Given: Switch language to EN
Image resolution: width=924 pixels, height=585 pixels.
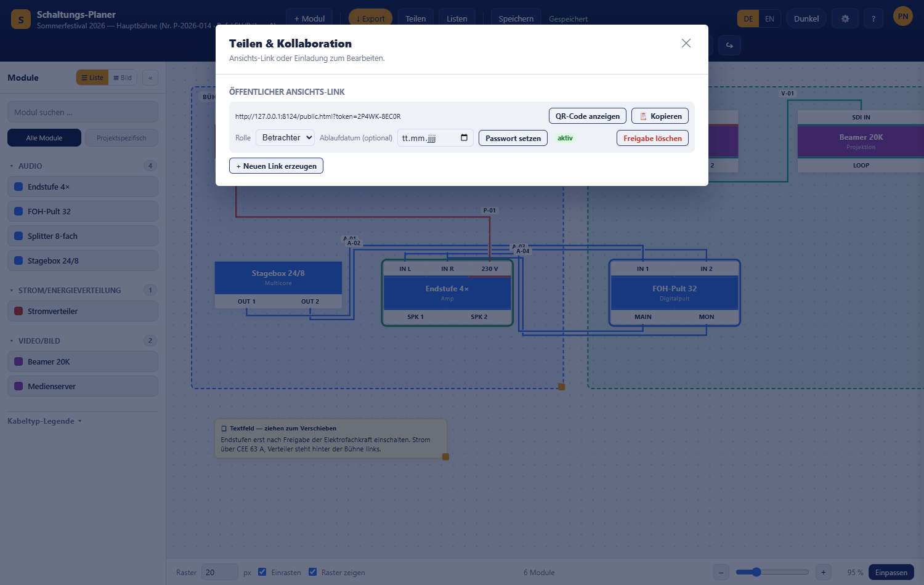Looking at the screenshot, I should (x=769, y=18).
